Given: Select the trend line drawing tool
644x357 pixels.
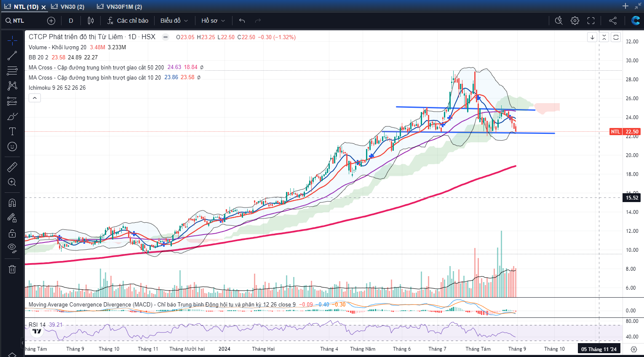Looking at the screenshot, I should point(12,56).
